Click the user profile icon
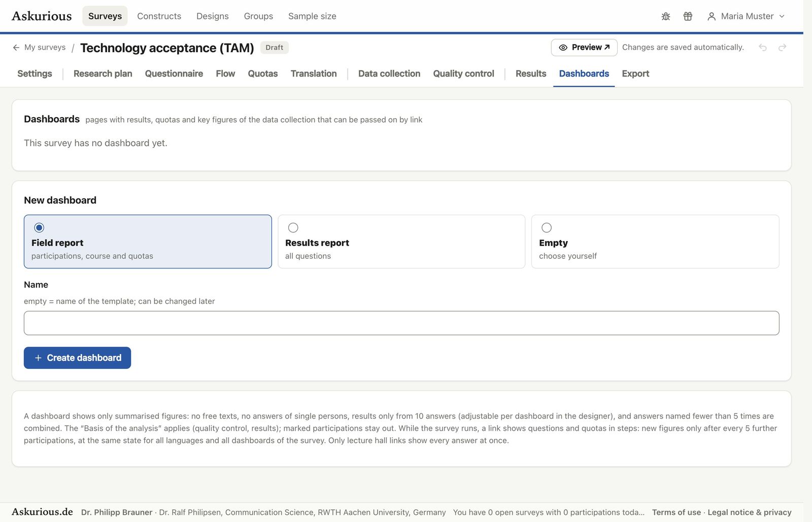The height and width of the screenshot is (522, 812). coord(712,16)
